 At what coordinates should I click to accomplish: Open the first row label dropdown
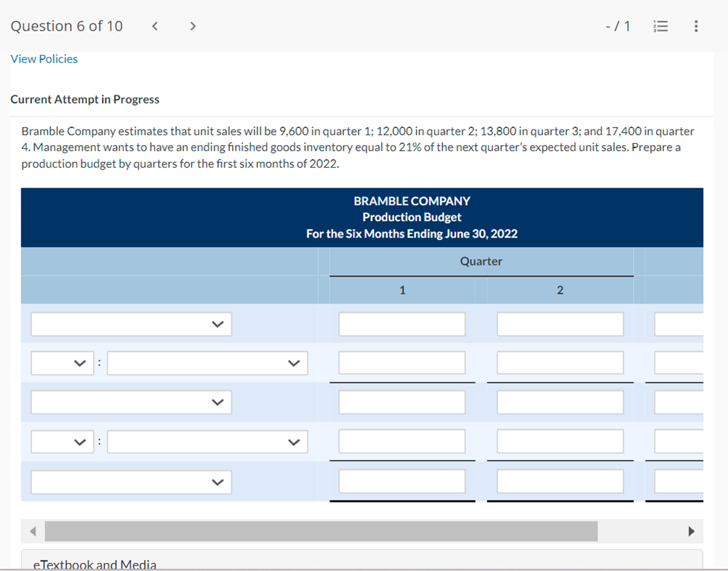pos(131,324)
